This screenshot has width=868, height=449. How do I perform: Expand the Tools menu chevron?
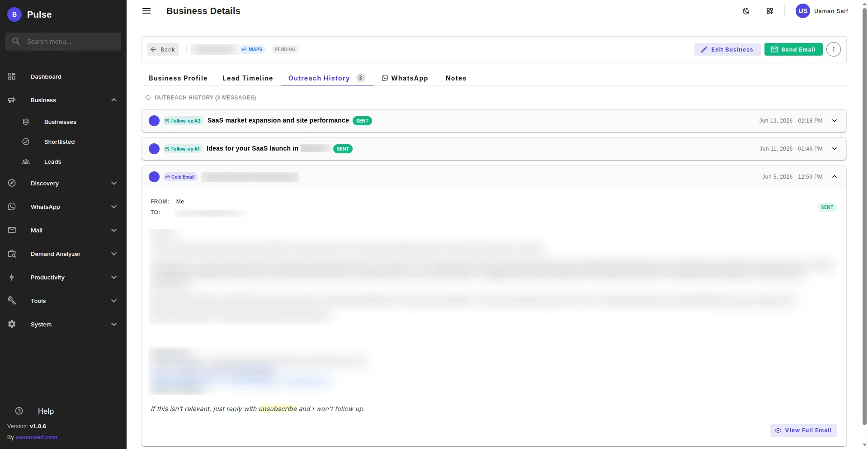pos(114,301)
